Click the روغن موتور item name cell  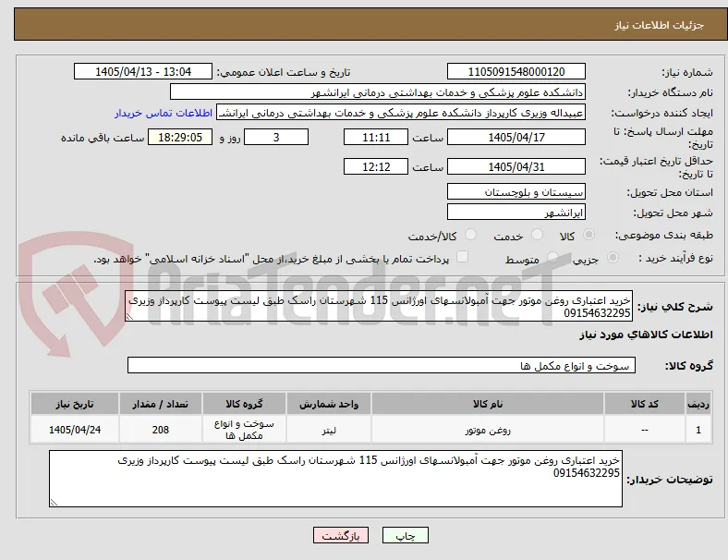pyautogui.click(x=488, y=430)
